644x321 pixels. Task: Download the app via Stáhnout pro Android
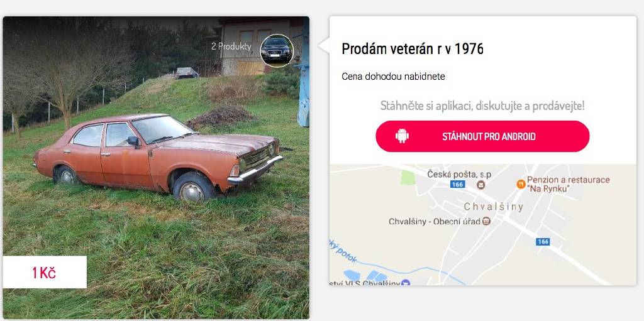click(x=482, y=136)
